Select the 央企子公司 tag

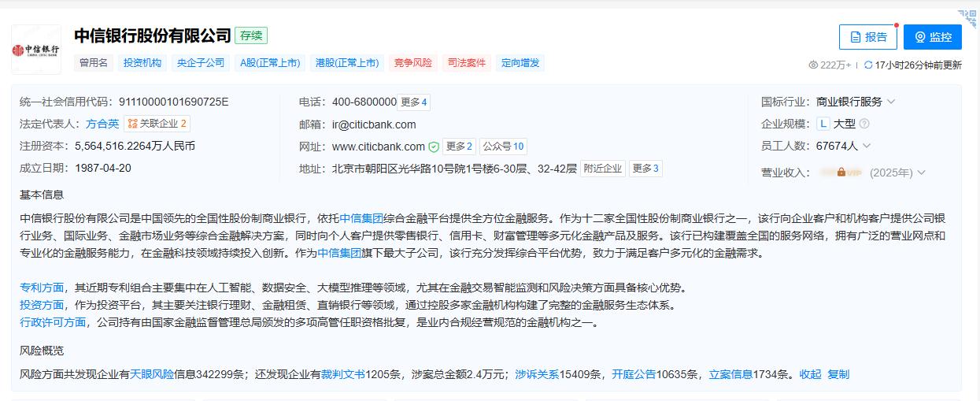pos(201,63)
